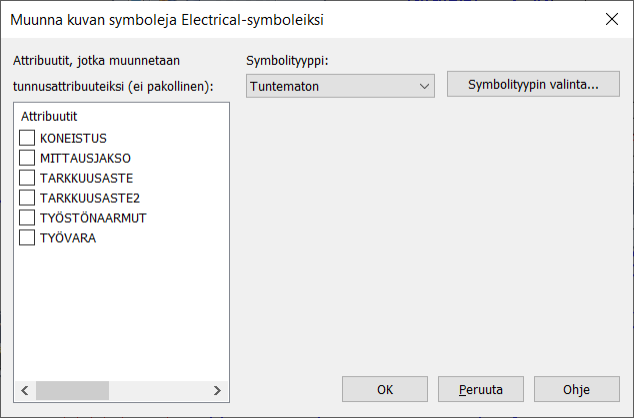Open help with the Ohje button
Screen dimensions: 634x418
pos(576,389)
